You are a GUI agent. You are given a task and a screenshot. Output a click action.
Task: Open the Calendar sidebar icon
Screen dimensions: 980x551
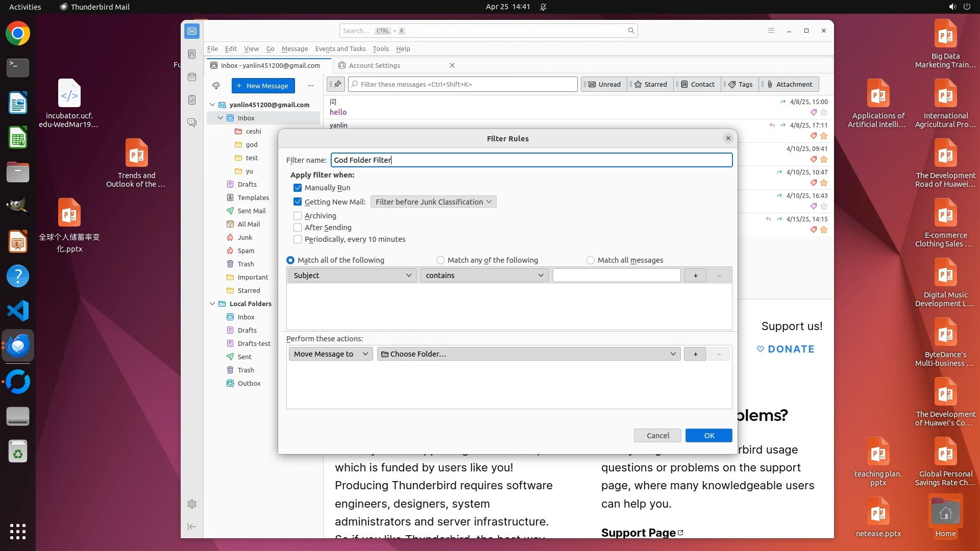click(192, 77)
